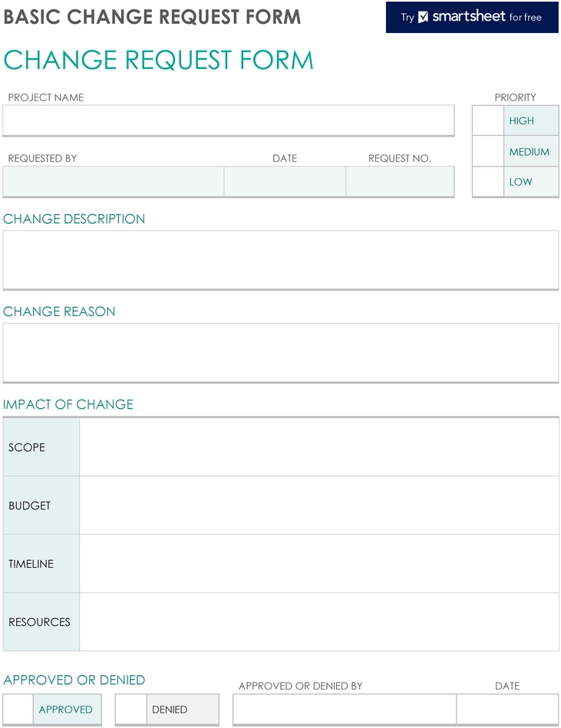Click into the Change Description box

pyautogui.click(x=281, y=260)
